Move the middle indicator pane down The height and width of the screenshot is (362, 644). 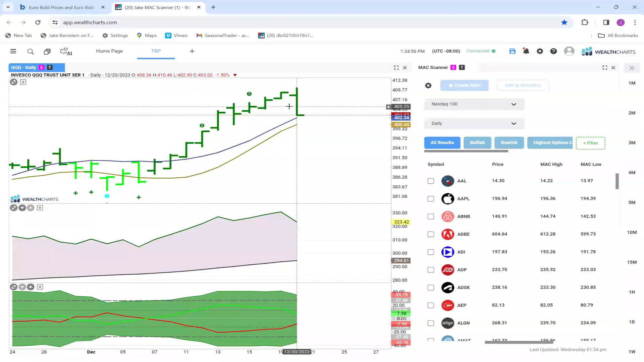point(22,208)
